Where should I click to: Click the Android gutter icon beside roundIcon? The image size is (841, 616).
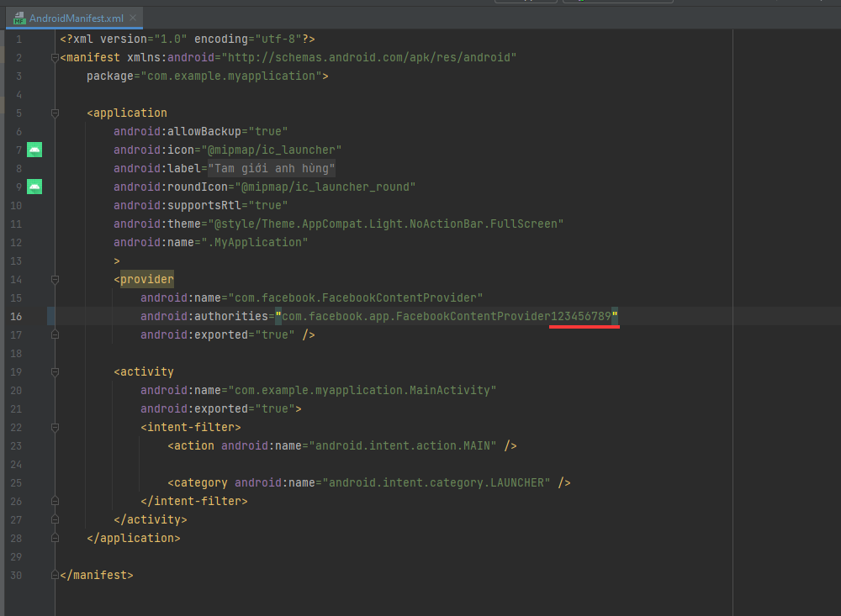(34, 187)
